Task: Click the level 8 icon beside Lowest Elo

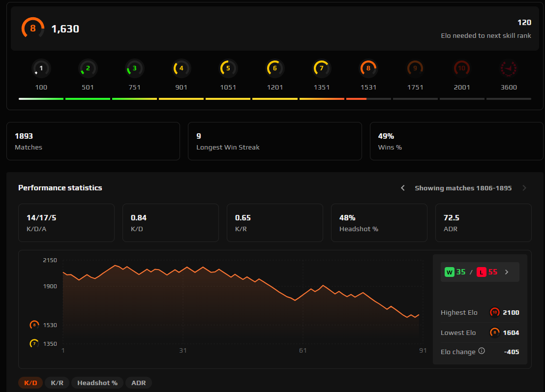Action: click(x=495, y=332)
